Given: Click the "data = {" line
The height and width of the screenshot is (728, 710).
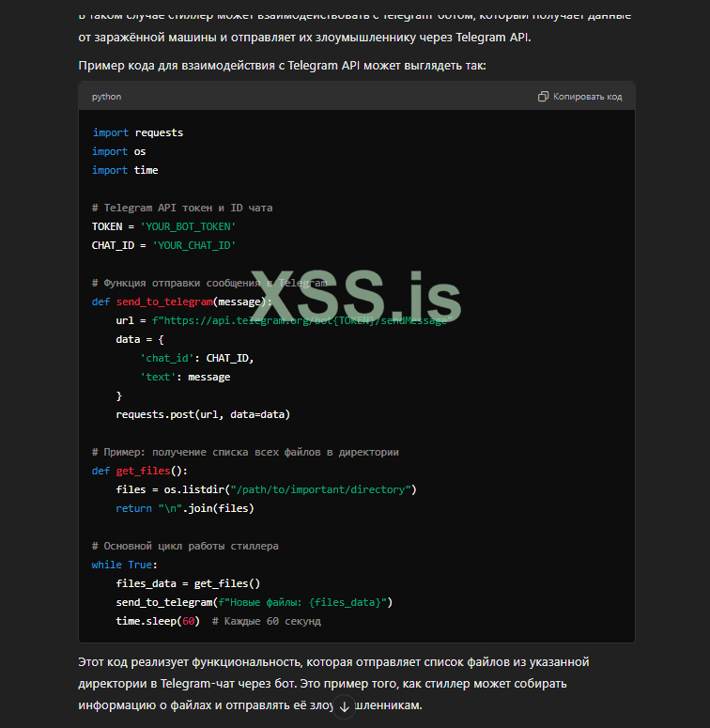Looking at the screenshot, I should click(140, 339).
